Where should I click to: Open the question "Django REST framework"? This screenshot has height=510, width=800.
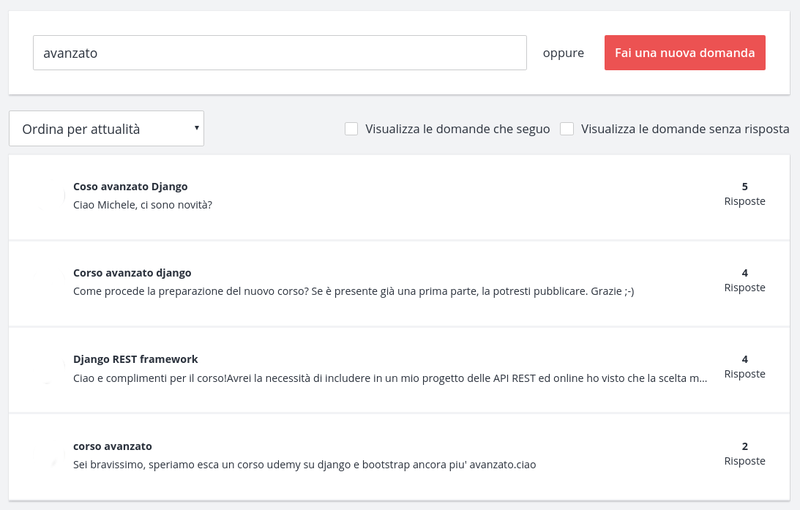135,359
